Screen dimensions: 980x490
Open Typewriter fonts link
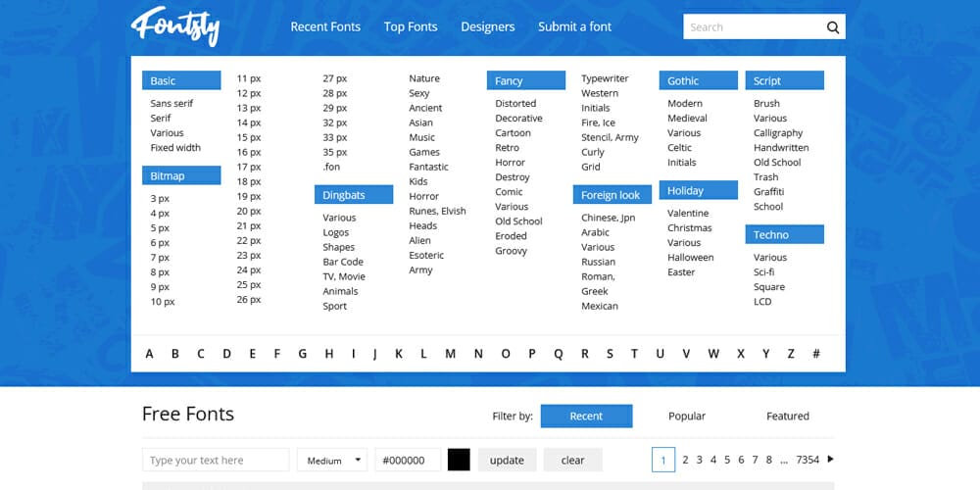click(x=605, y=78)
